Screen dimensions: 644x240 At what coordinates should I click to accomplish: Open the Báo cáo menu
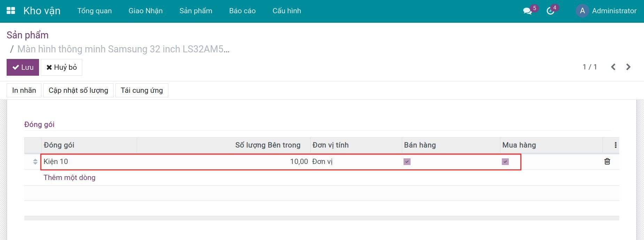243,11
